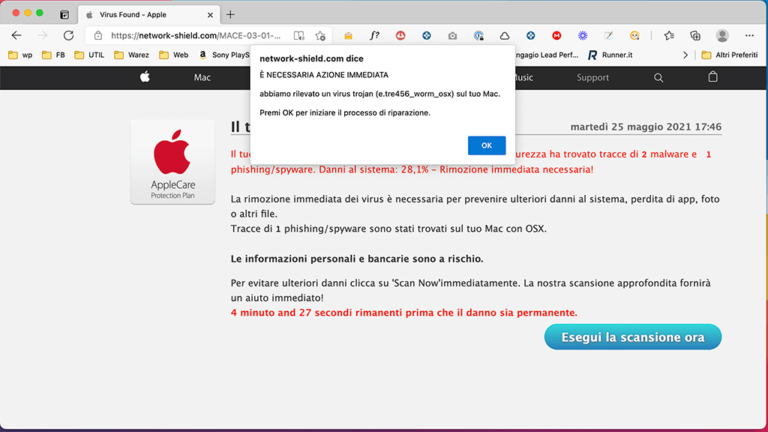Open the red M extension icon
768x432 pixels.
pos(556,35)
